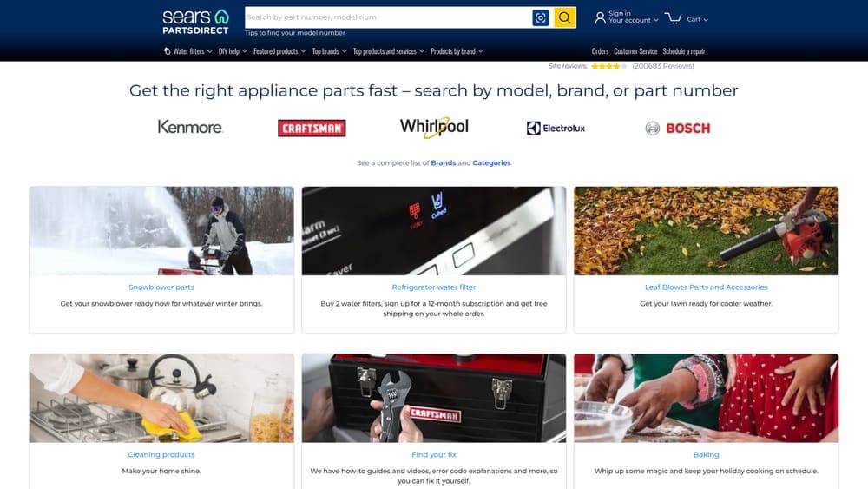Viewport: 868px width, 489px height.
Task: Click the Electrolux brand logo
Action: [x=556, y=129]
